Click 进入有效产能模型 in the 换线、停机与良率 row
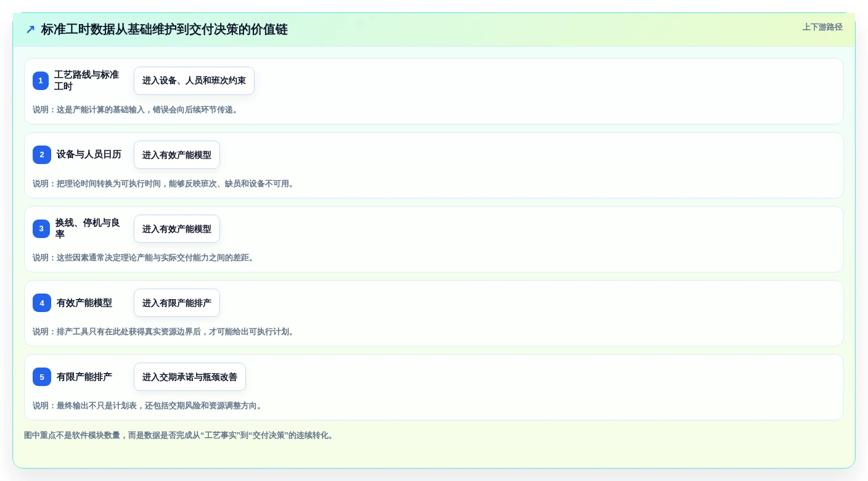Viewport: 868px width, 481px height. (x=177, y=229)
